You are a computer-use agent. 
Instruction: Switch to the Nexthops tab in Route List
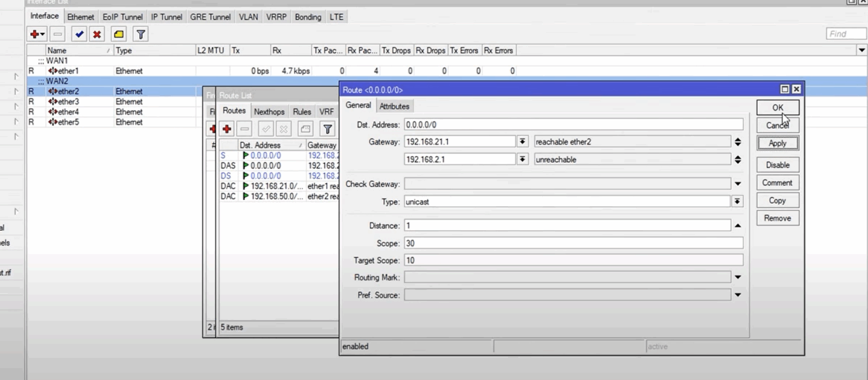(269, 112)
